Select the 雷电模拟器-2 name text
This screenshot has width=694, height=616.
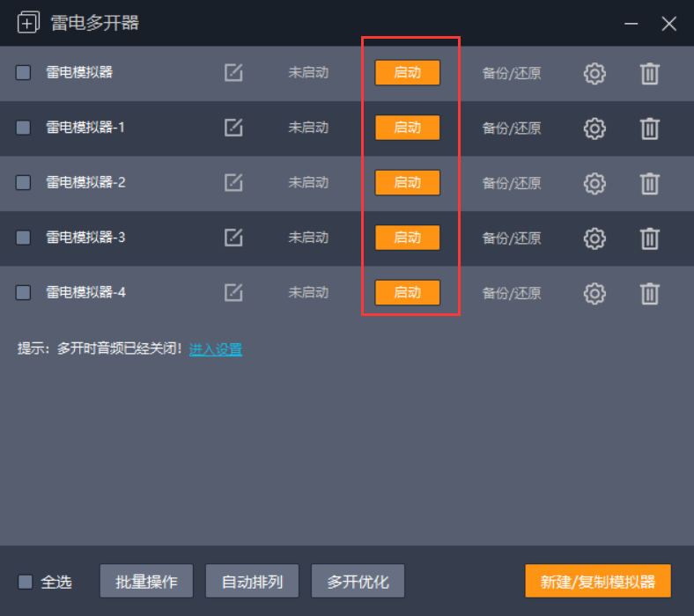tap(85, 182)
